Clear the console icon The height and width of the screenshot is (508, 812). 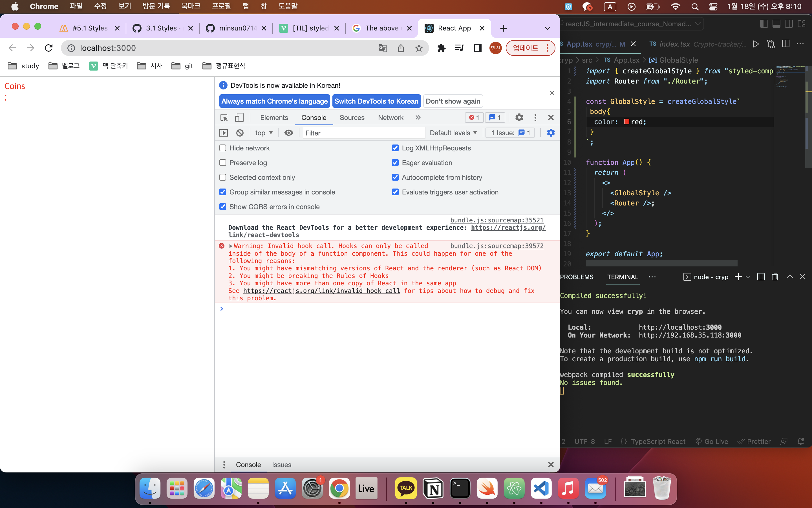pyautogui.click(x=240, y=133)
